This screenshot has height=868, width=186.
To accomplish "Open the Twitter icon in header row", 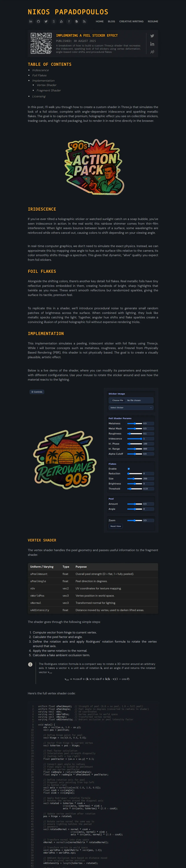I will click(x=46, y=21).
